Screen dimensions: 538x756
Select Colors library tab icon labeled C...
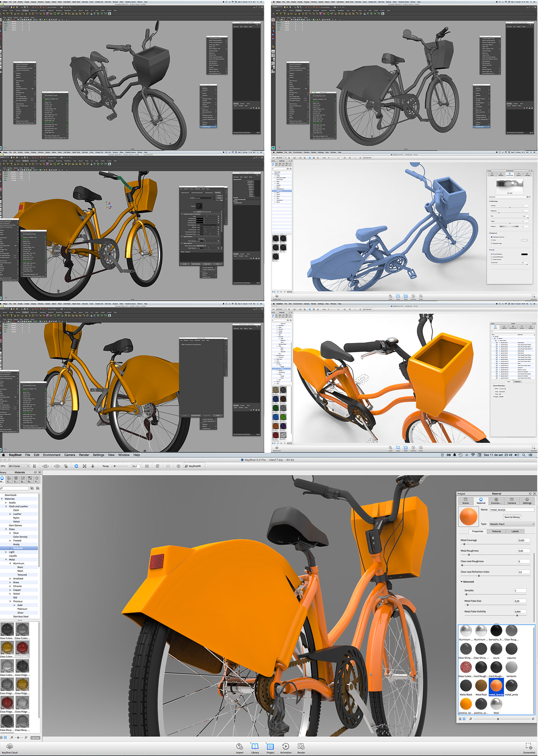click(9, 480)
